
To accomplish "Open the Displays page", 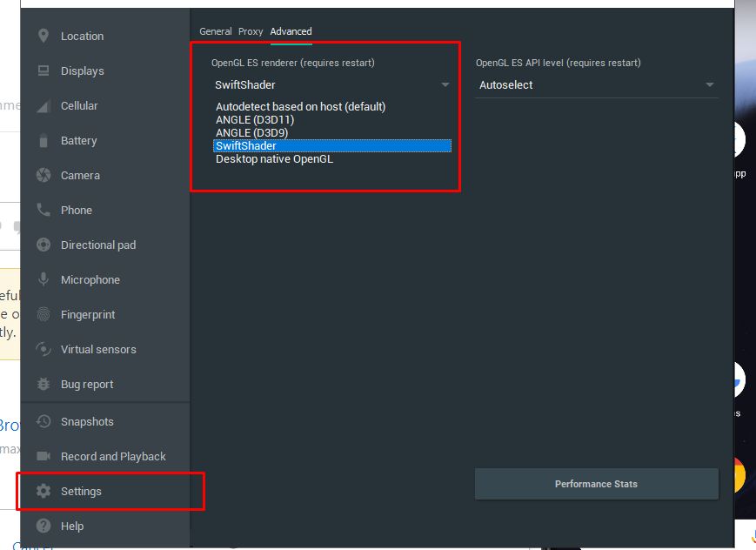I will 105,70.
